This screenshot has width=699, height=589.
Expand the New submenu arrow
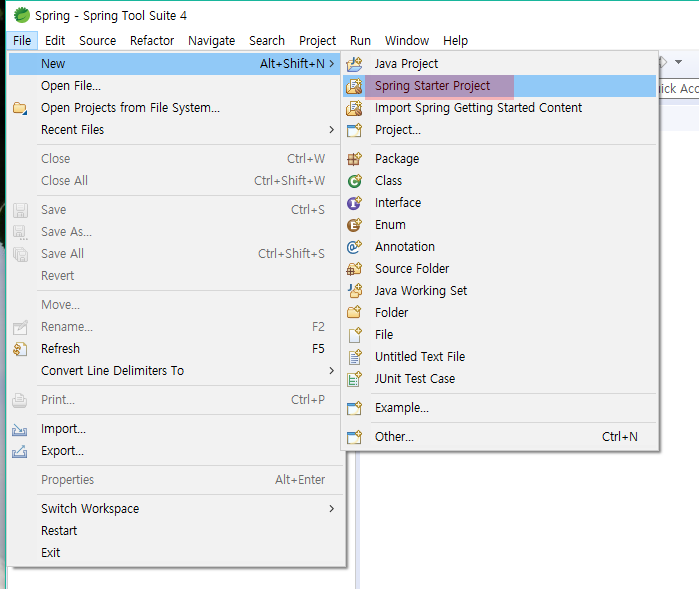pyautogui.click(x=332, y=64)
